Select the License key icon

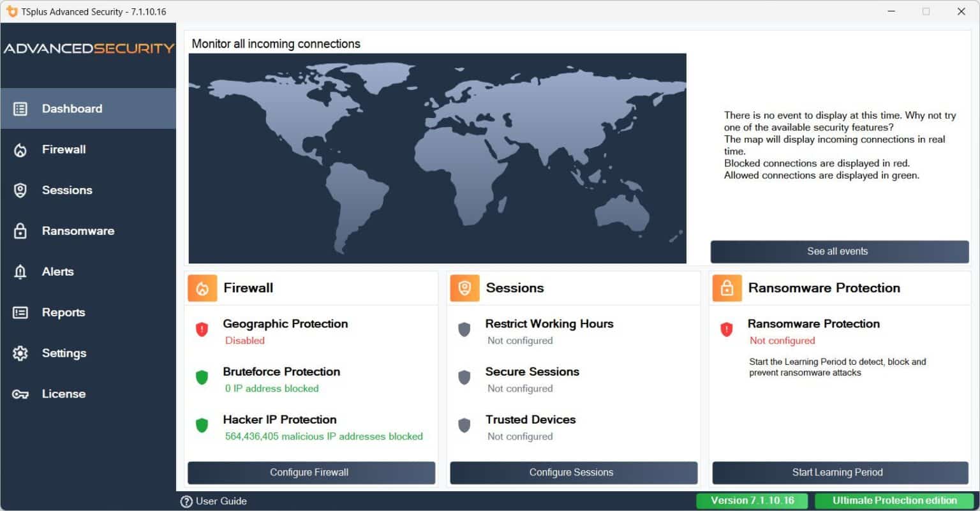[x=20, y=394]
